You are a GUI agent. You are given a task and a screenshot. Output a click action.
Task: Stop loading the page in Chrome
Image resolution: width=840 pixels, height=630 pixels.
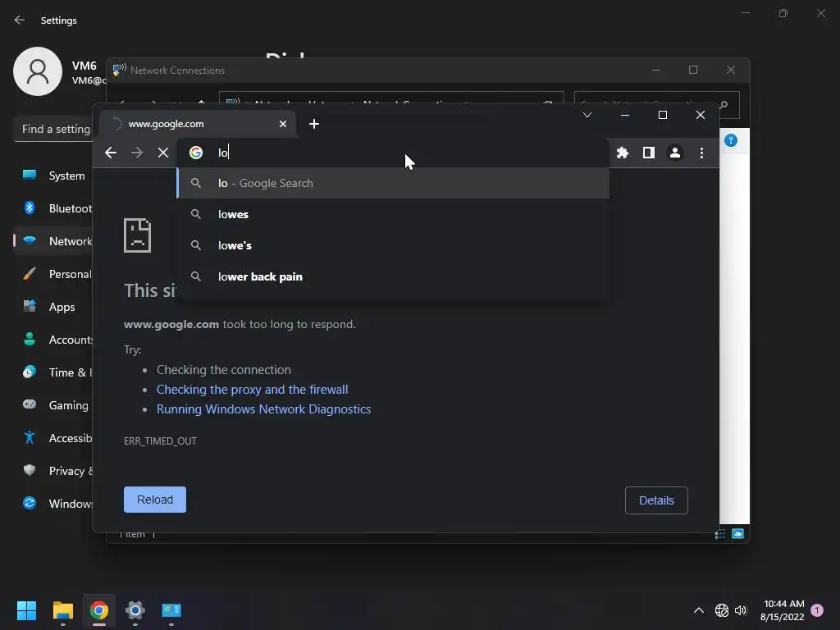coord(163,153)
